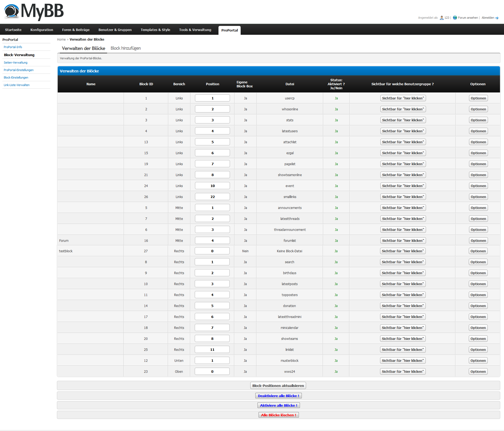Open Optionen for the latestposts block

click(x=478, y=284)
